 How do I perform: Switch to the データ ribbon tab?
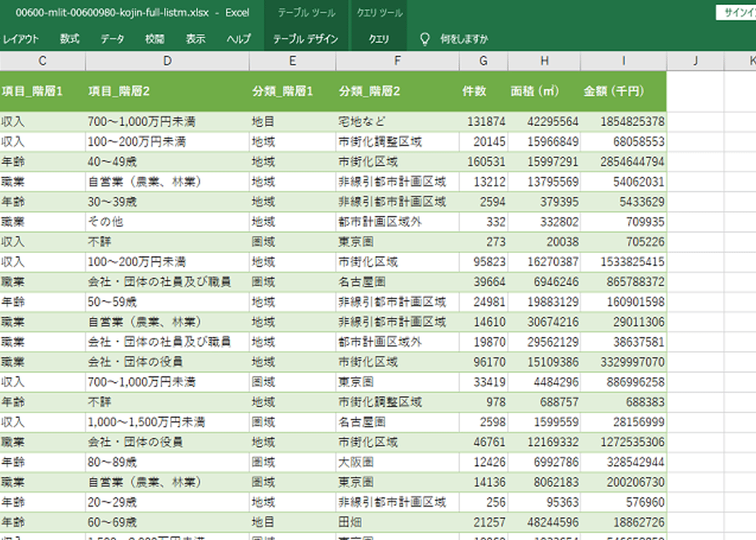click(112, 39)
